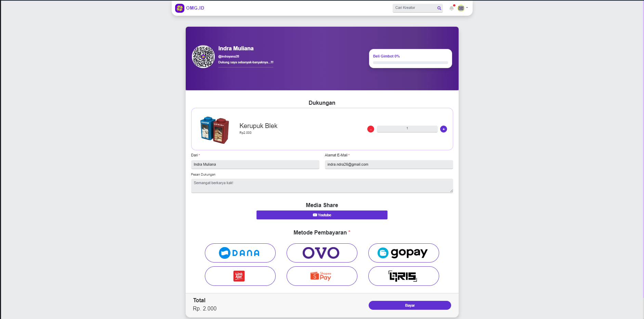Click the OMG.ID logo
Screen dimensions: 644x319
pyautogui.click(x=190, y=8)
